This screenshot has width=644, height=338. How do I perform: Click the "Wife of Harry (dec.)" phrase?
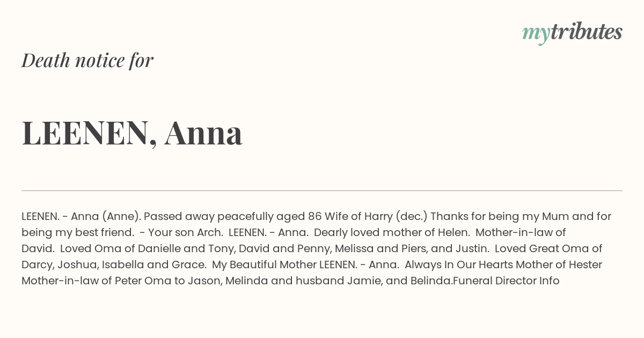[x=376, y=217]
